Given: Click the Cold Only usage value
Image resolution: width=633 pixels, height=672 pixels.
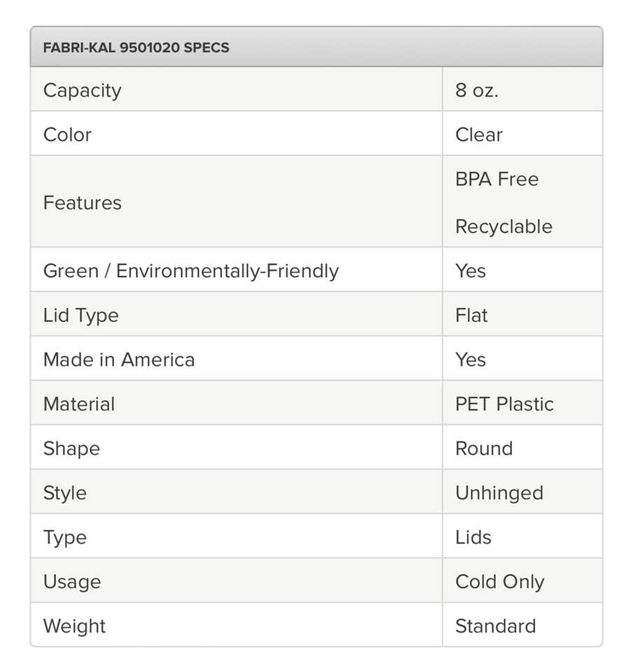Looking at the screenshot, I should pyautogui.click(x=499, y=582).
